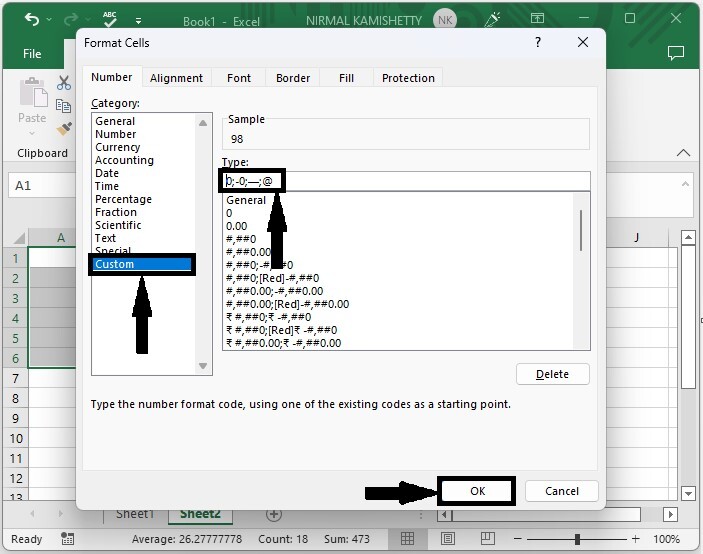Click the macro recording status bar icon
This screenshot has width=703, height=554.
67,539
